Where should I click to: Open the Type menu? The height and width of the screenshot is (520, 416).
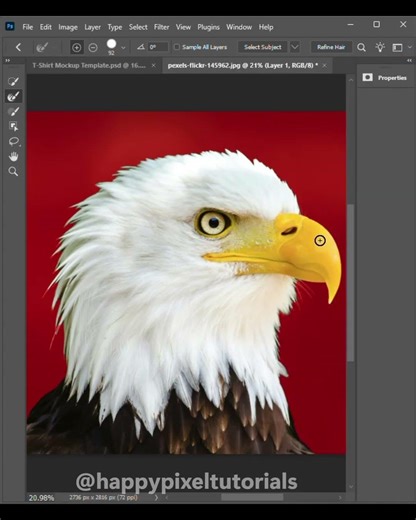coord(115,27)
